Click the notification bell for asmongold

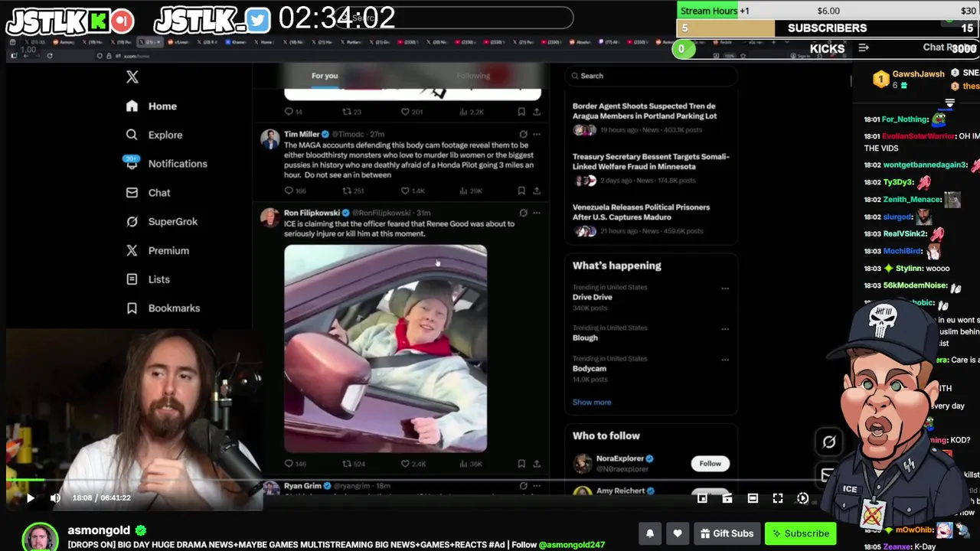pos(650,533)
